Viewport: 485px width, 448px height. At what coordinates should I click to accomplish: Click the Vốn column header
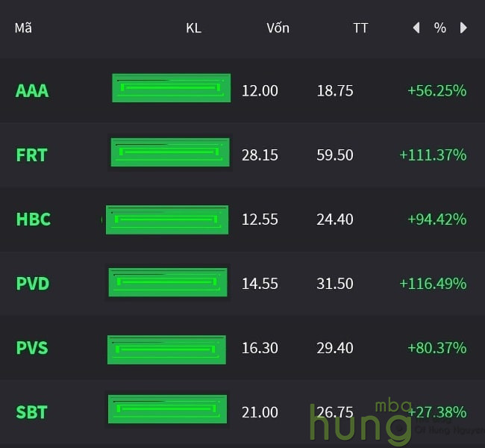tap(278, 28)
